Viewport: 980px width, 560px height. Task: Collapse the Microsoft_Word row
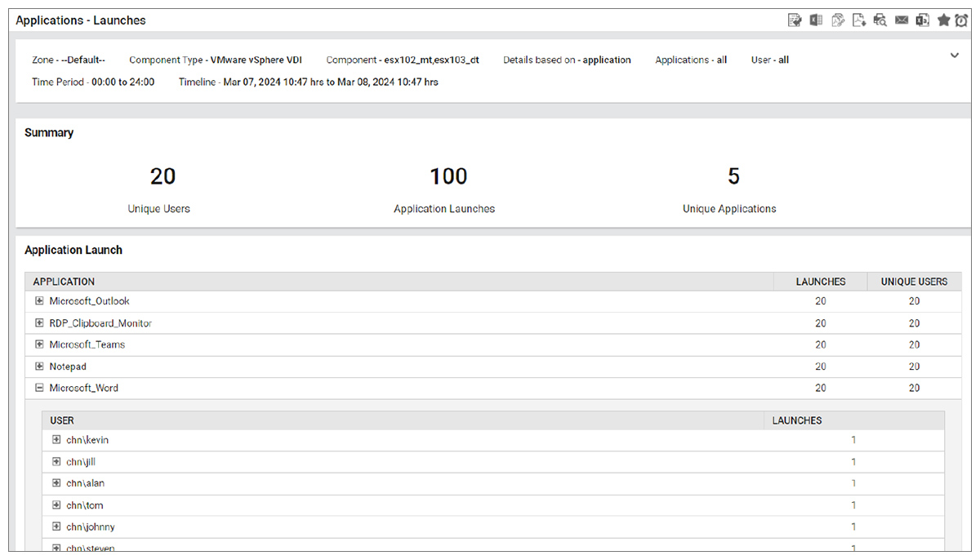[x=39, y=388]
